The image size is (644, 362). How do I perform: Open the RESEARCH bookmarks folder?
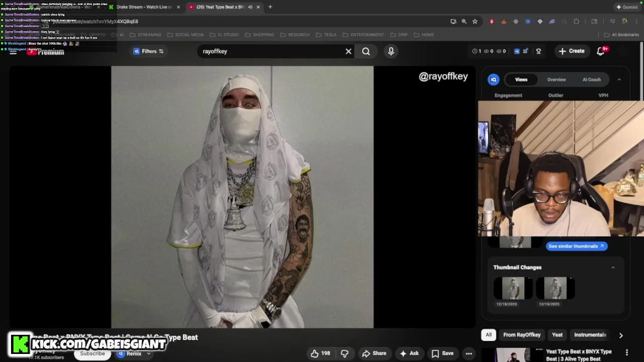tap(294, 35)
